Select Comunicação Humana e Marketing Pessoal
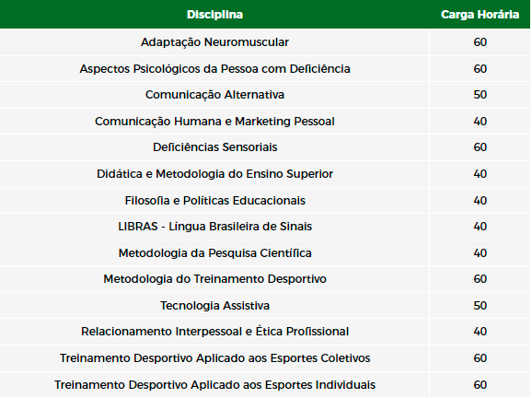 click(214, 122)
